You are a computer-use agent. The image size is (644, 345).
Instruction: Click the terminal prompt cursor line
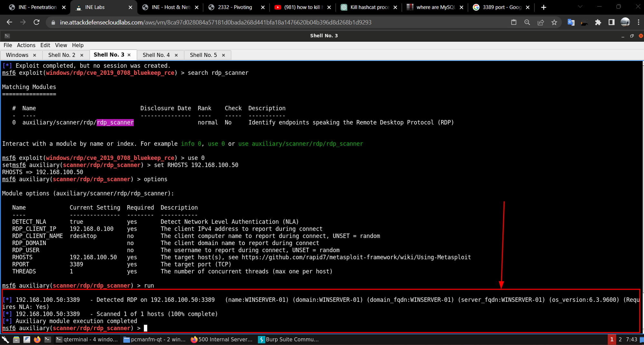(x=75, y=328)
